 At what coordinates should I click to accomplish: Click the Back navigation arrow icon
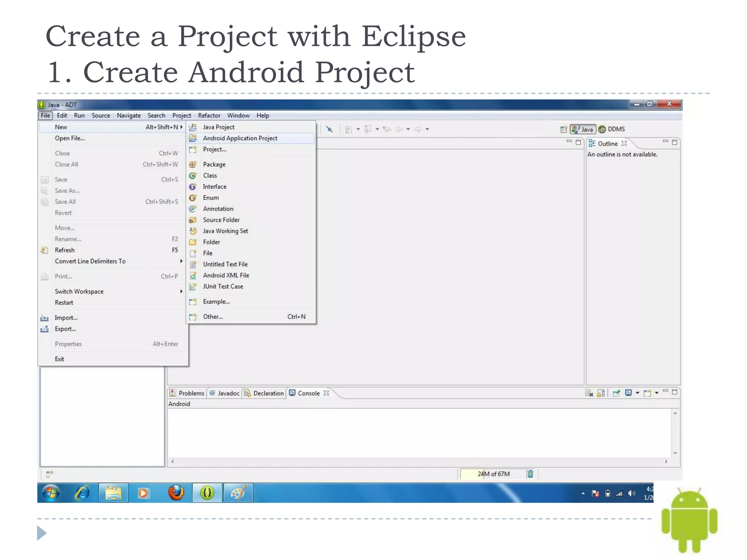tap(399, 129)
